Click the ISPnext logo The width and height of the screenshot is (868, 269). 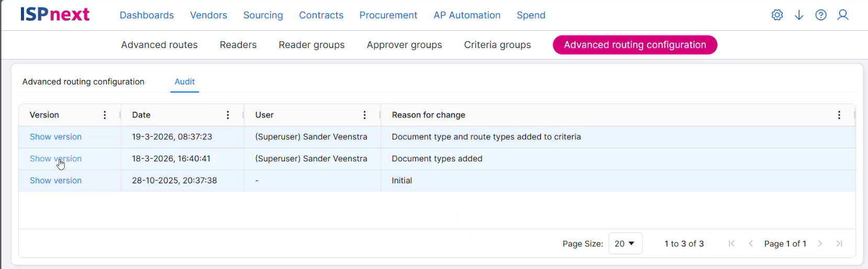(55, 15)
